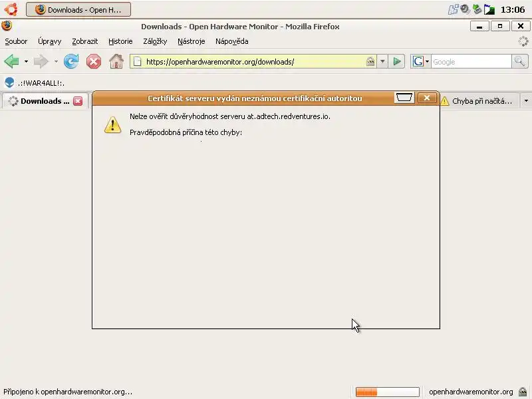This screenshot has height=399, width=532.
Task: Expand the address bar history dropdown
Action: click(382, 62)
